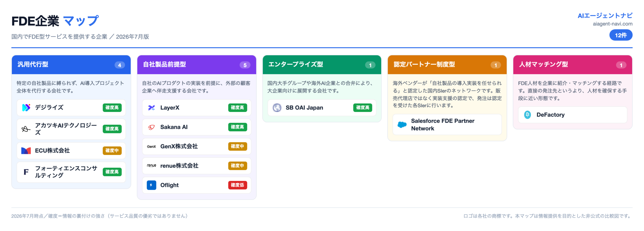
Task: Click the 確度高 badge for SB OAI Japan
Action: [362, 107]
